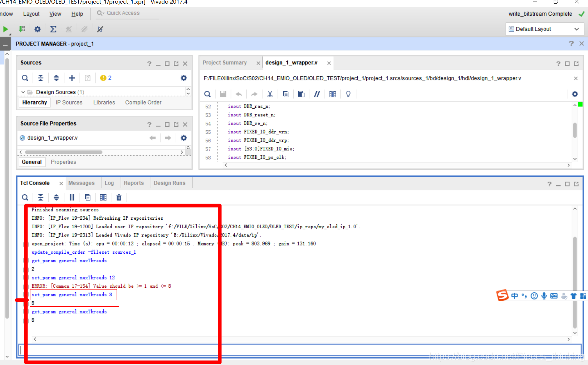Switch to Design Runs tab
Image resolution: width=588 pixels, height=365 pixels.
pyautogui.click(x=170, y=183)
